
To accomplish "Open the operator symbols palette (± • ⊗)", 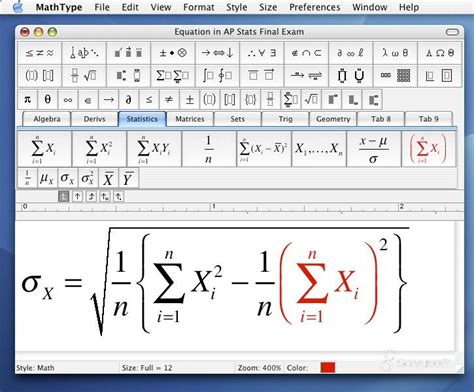I will click(x=173, y=53).
